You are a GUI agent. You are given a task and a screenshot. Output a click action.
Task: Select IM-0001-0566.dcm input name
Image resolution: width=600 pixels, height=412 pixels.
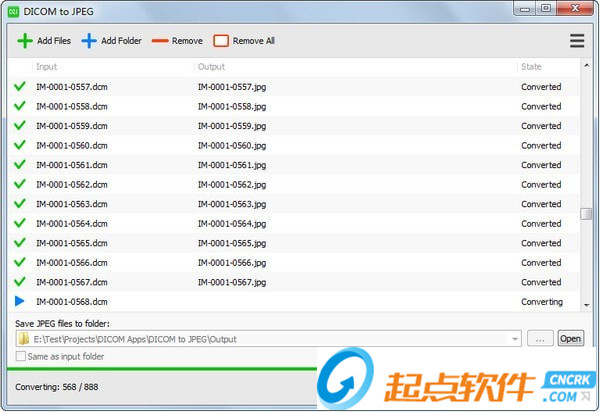click(x=72, y=262)
